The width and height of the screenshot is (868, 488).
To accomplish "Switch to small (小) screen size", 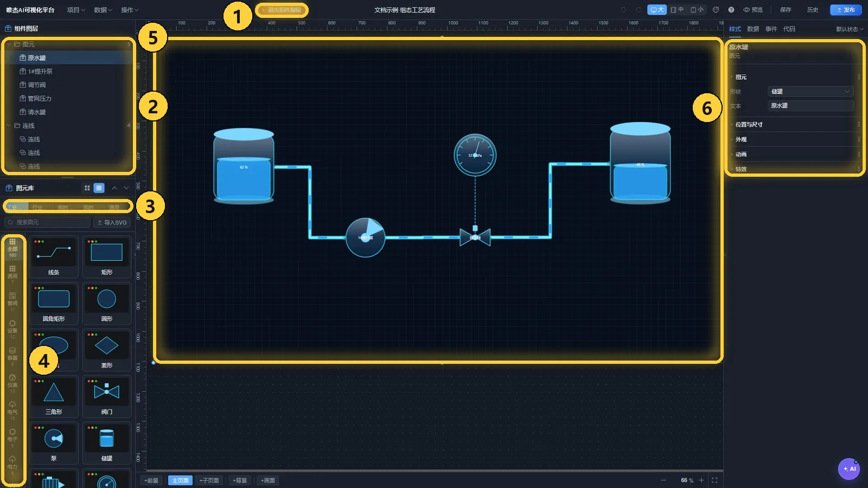I will coord(697,10).
